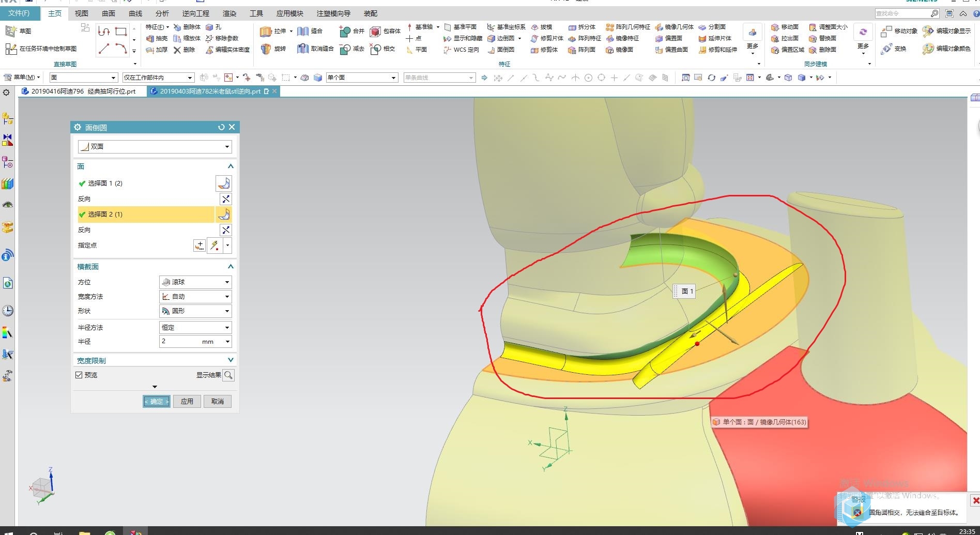Select the 删除体 delete body tool
This screenshot has width=980, height=535.
coord(187,27)
